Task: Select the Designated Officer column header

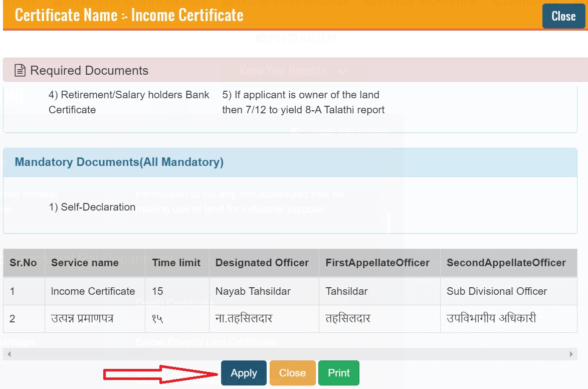Action: [262, 263]
